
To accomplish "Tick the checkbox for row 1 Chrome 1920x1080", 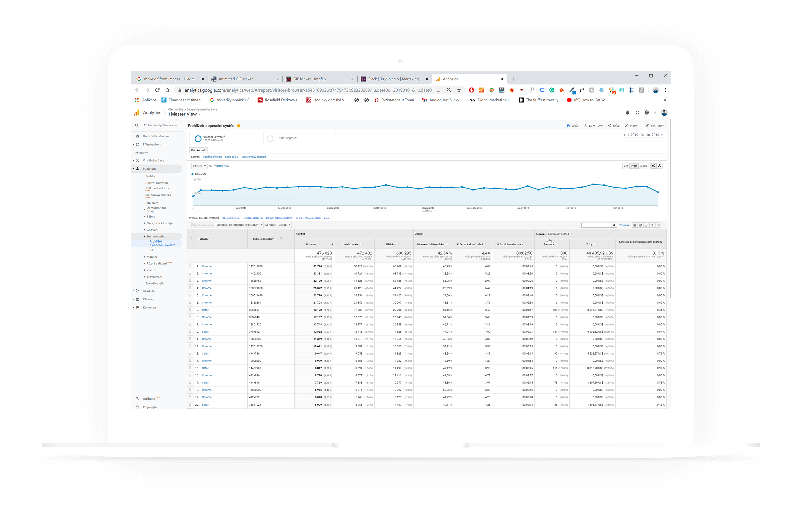I will (190, 266).
